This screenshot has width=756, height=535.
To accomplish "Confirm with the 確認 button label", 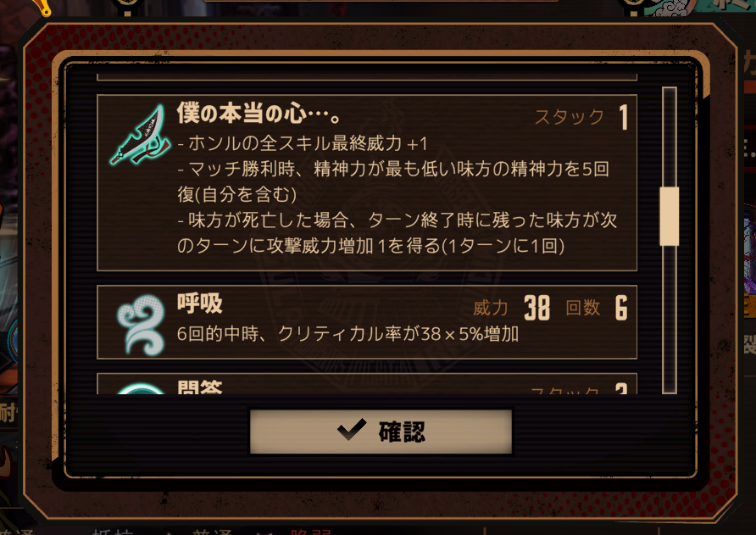I will tap(402, 432).
